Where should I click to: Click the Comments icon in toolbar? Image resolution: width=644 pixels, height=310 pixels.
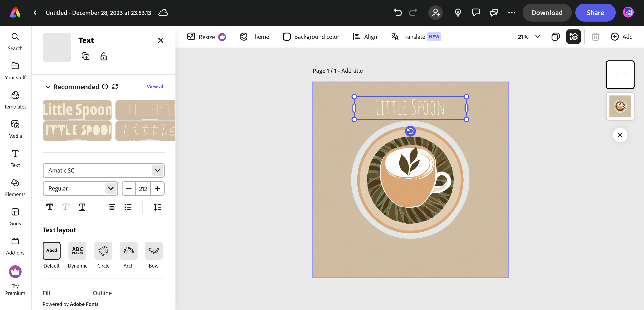[476, 12]
